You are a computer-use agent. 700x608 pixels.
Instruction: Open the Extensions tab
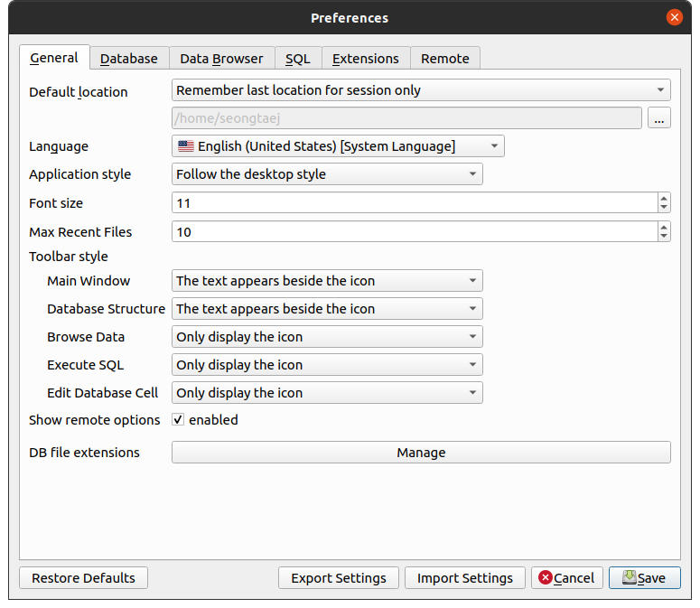[366, 59]
